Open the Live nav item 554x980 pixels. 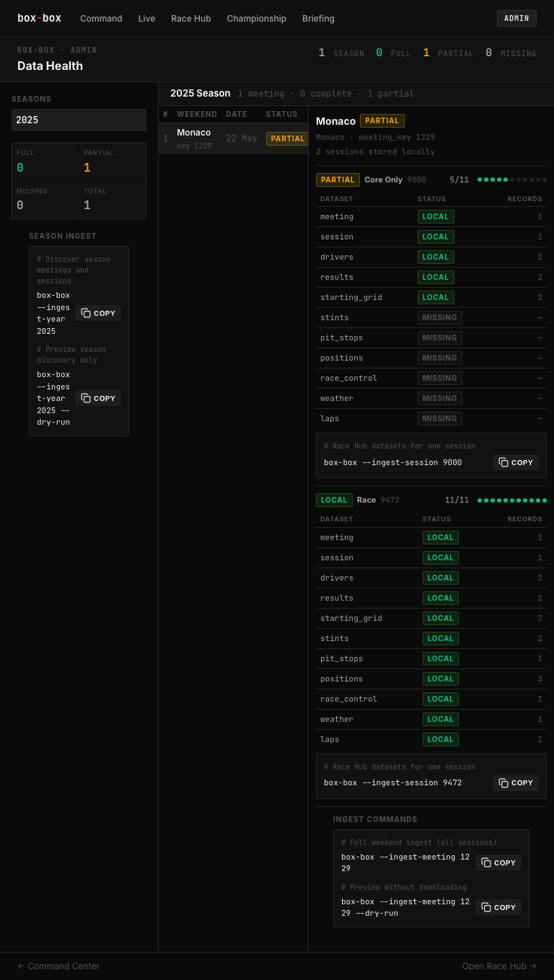pyautogui.click(x=146, y=19)
